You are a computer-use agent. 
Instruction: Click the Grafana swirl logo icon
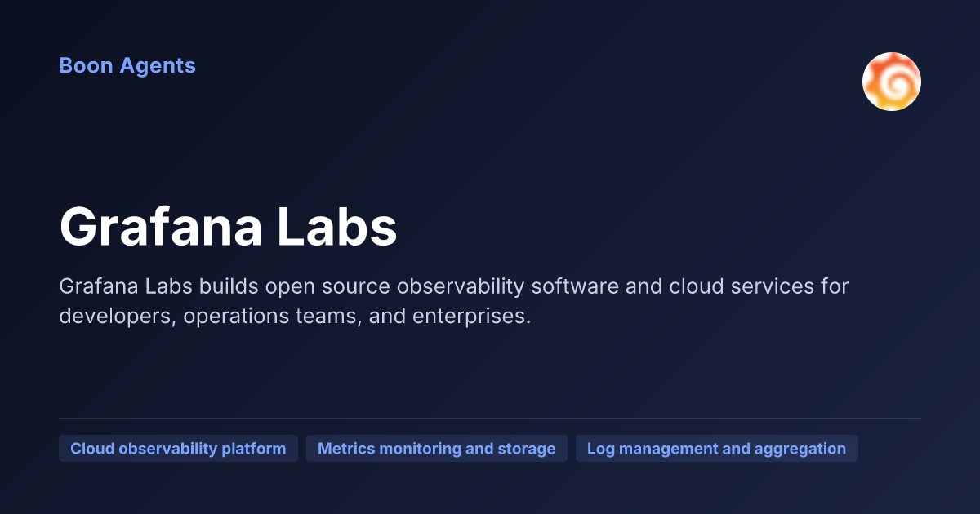pos(892,82)
